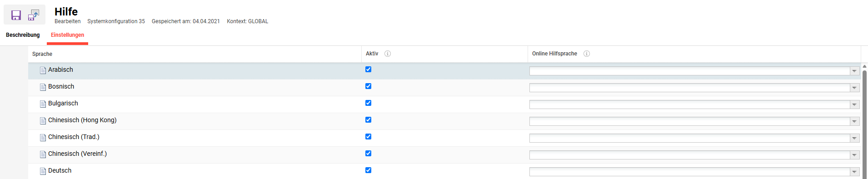This screenshot has width=868, height=179.
Task: Select the Arabisch language row text
Action: click(60, 70)
